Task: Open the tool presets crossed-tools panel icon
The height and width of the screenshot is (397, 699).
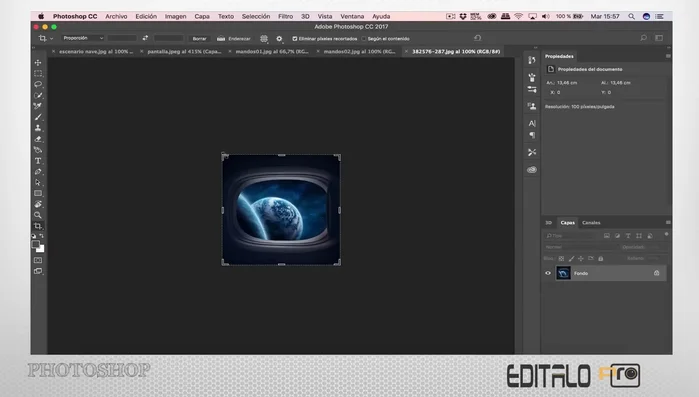Action: click(531, 152)
